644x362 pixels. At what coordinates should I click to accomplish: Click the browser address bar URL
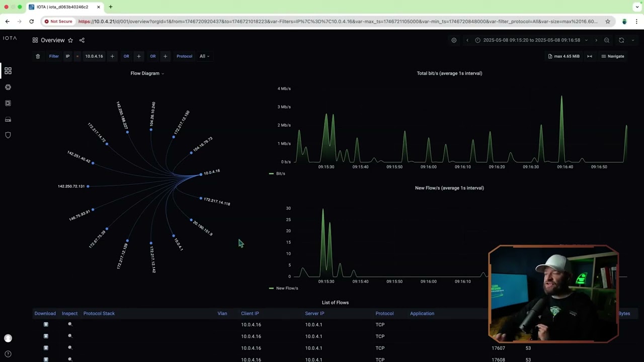[x=338, y=22]
